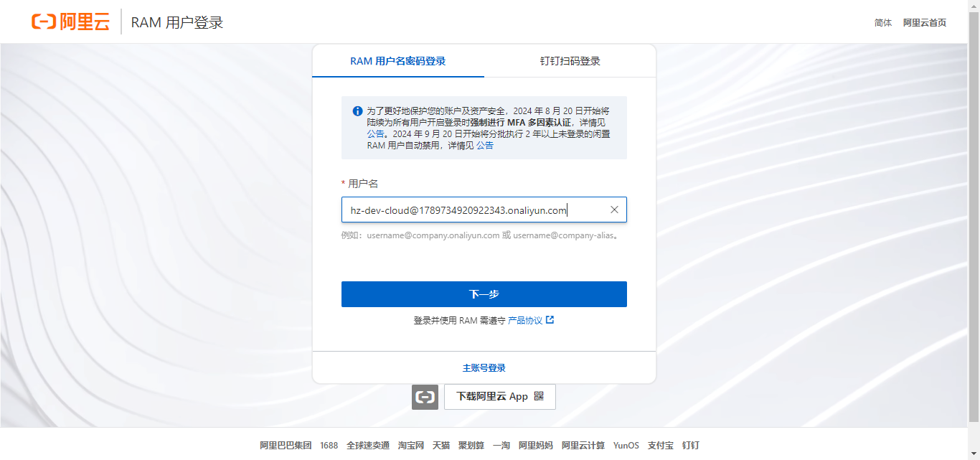The width and height of the screenshot is (980, 460).
Task: Open 支付宝 footer link
Action: 660,445
